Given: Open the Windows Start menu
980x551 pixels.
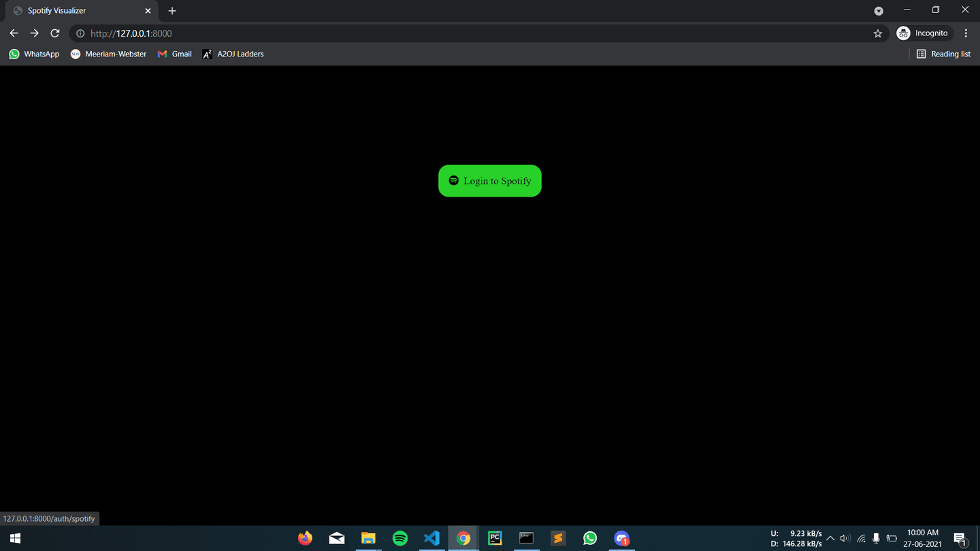Looking at the screenshot, I should coord(16,538).
